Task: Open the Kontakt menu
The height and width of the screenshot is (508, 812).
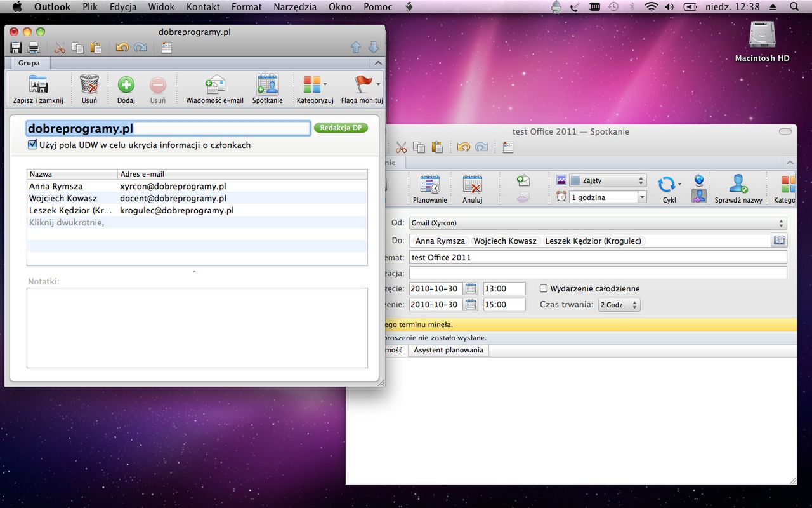Action: (x=203, y=7)
